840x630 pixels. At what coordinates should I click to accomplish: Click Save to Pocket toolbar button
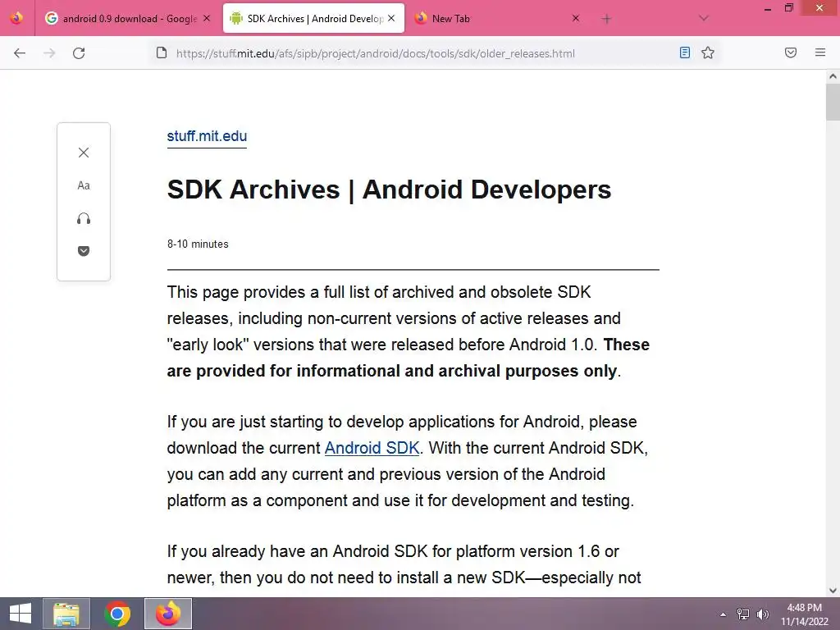791,52
